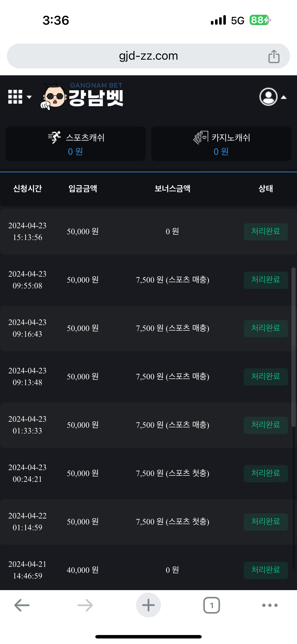Select the 카지노캐쉬 balance panel
Image resolution: width=297 pixels, height=644 pixels.
(221, 144)
